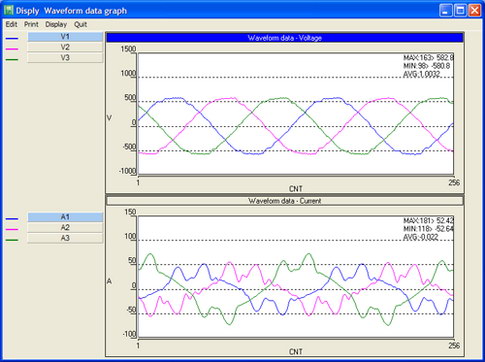Image resolution: width=485 pixels, height=362 pixels.
Task: Click the voltage AVG:1.0032 readout
Action: coord(422,74)
